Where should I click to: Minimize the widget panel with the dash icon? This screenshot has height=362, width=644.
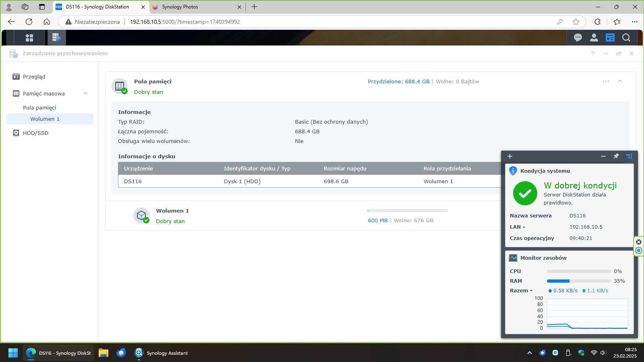click(x=603, y=156)
